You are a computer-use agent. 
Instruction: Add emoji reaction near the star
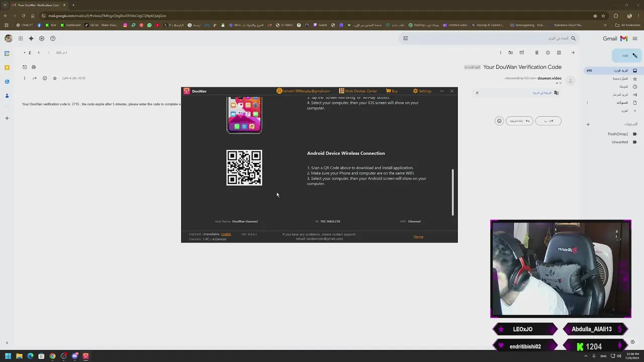coord(45,78)
